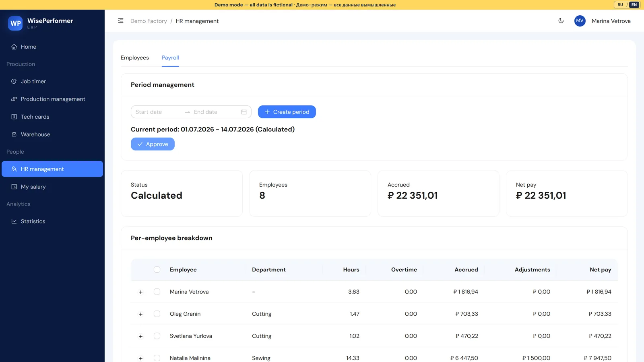Select the Marina Vetrova row checkbox
Screen dimensions: 644x362
(x=157, y=292)
